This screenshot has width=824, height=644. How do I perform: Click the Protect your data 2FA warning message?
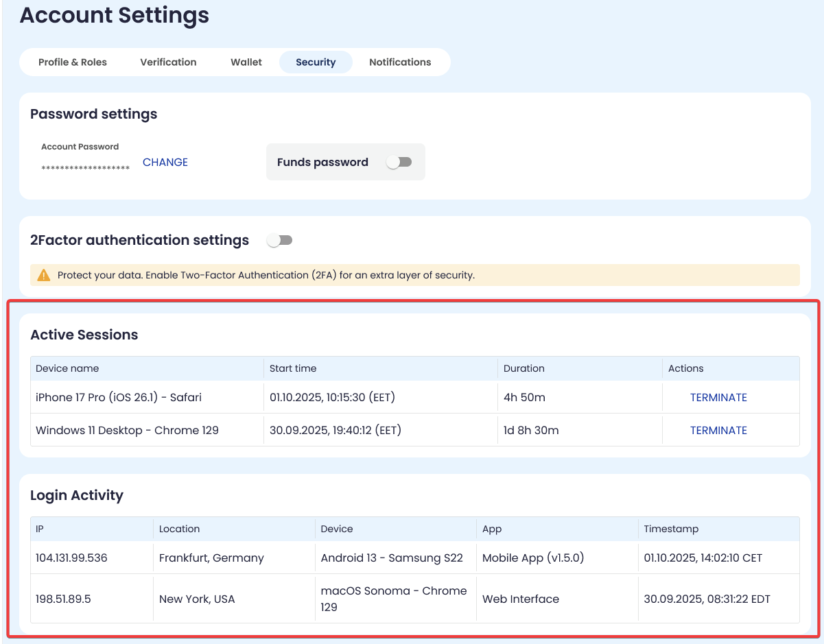(x=266, y=275)
